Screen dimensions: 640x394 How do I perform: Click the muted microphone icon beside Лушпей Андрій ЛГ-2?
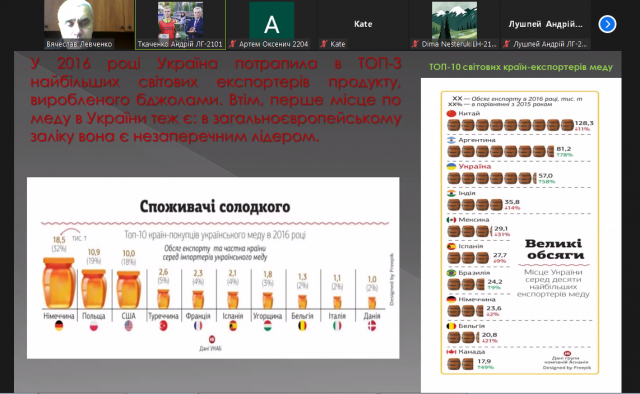coord(507,44)
